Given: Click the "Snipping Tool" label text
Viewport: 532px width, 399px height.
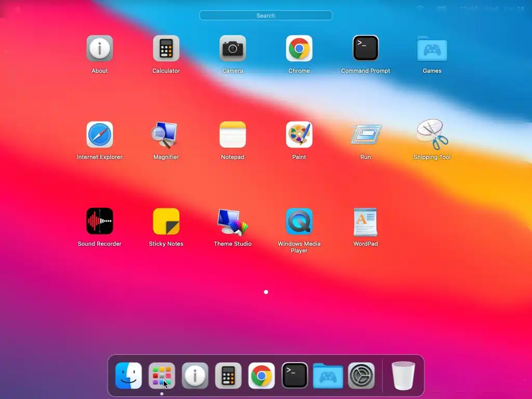Looking at the screenshot, I should tap(432, 157).
